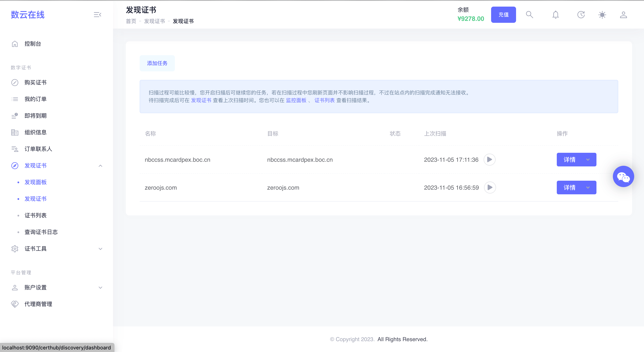Start scan for nbccss.mcardpex.boc.cn task

click(x=489, y=160)
